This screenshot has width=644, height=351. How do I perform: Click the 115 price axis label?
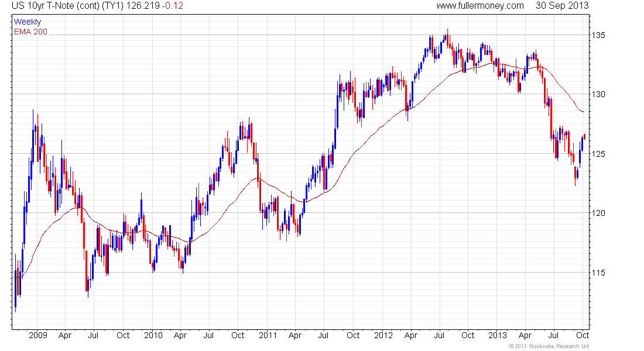(598, 273)
